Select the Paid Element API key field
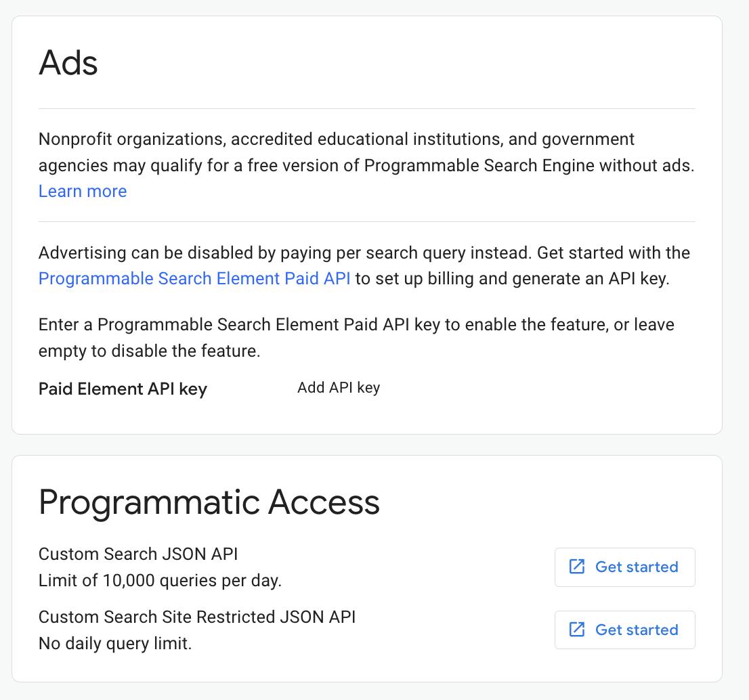Image resolution: width=749 pixels, height=700 pixels. coord(339,388)
